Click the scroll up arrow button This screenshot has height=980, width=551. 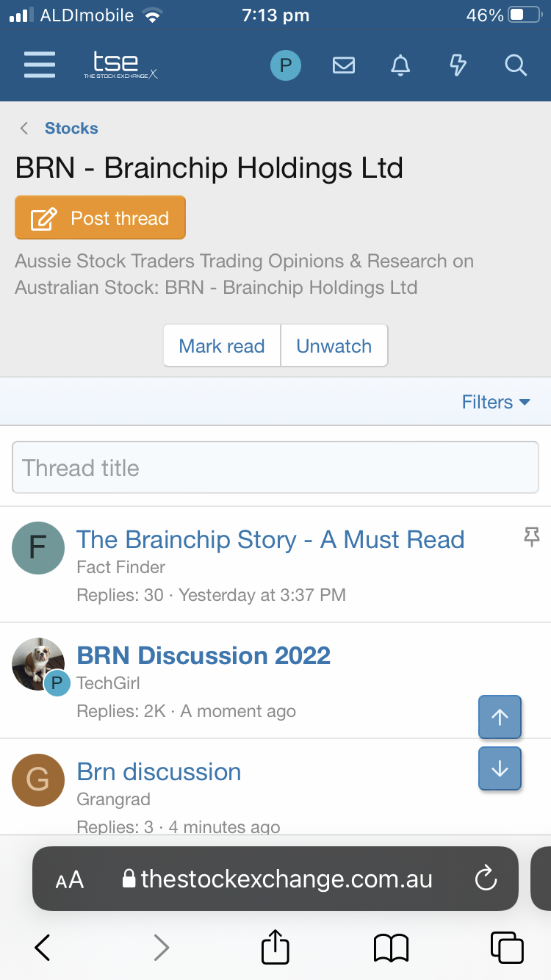click(x=500, y=717)
